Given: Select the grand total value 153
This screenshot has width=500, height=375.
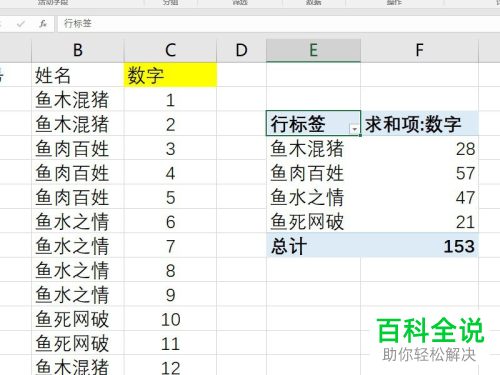Looking at the screenshot, I should click(419, 245).
